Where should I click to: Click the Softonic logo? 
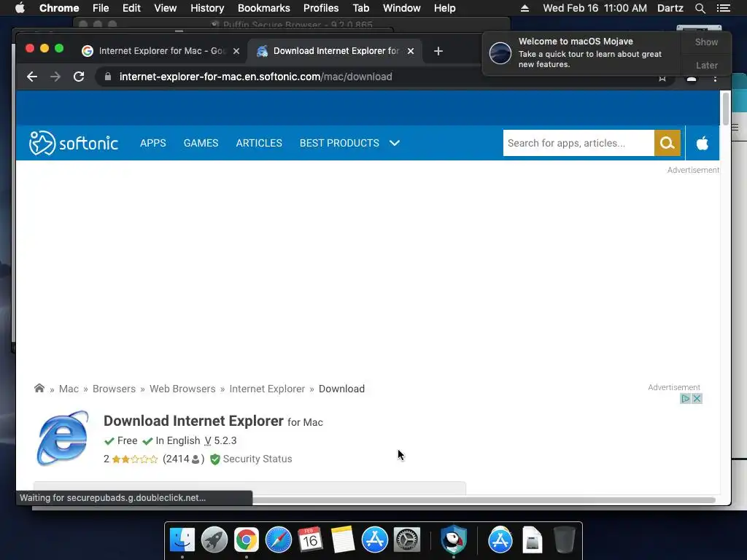pyautogui.click(x=74, y=143)
